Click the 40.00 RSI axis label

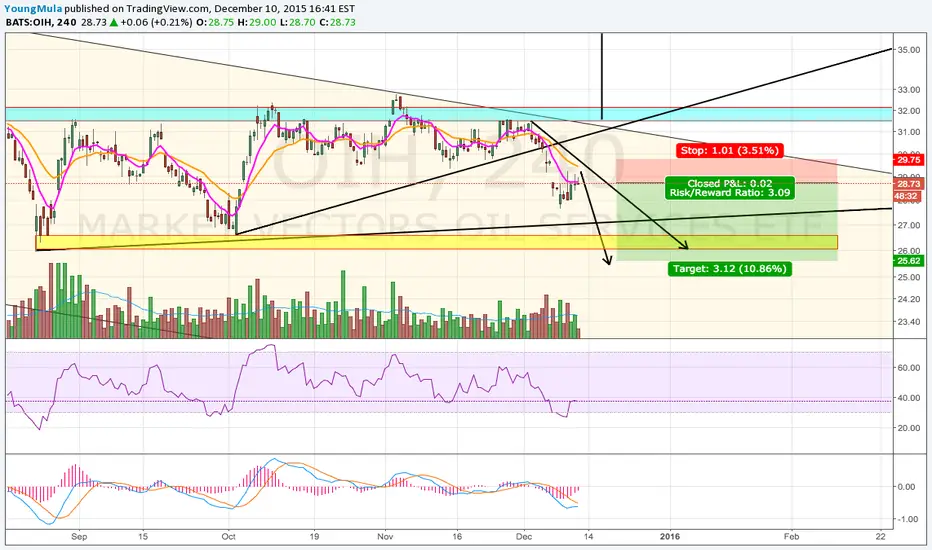pos(909,398)
